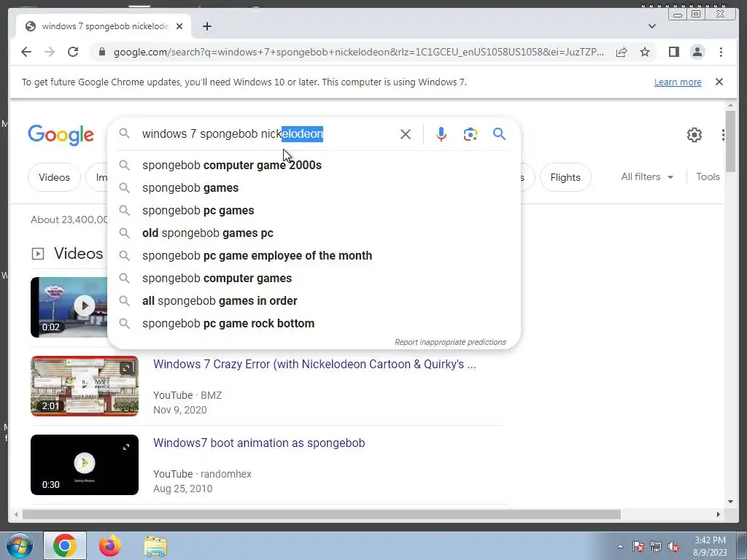Open Windows Explorer from taskbar

point(155,546)
